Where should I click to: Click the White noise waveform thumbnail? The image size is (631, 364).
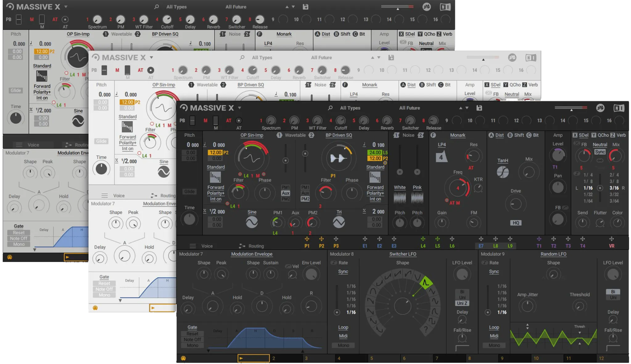tap(400, 198)
